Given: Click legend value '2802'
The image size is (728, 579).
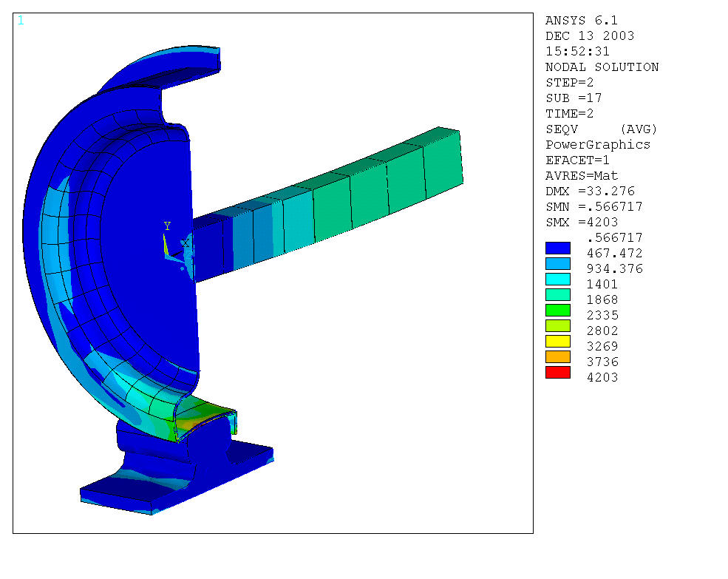Looking at the screenshot, I should (x=602, y=331).
